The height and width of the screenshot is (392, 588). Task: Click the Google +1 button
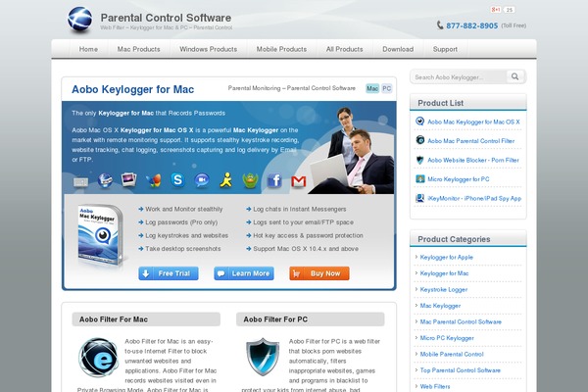496,10
